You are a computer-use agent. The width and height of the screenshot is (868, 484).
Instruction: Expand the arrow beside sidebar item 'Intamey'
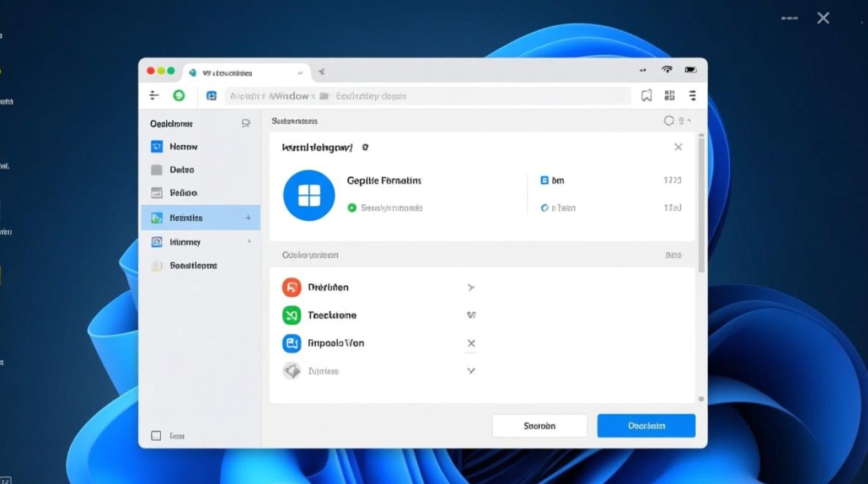pos(249,242)
